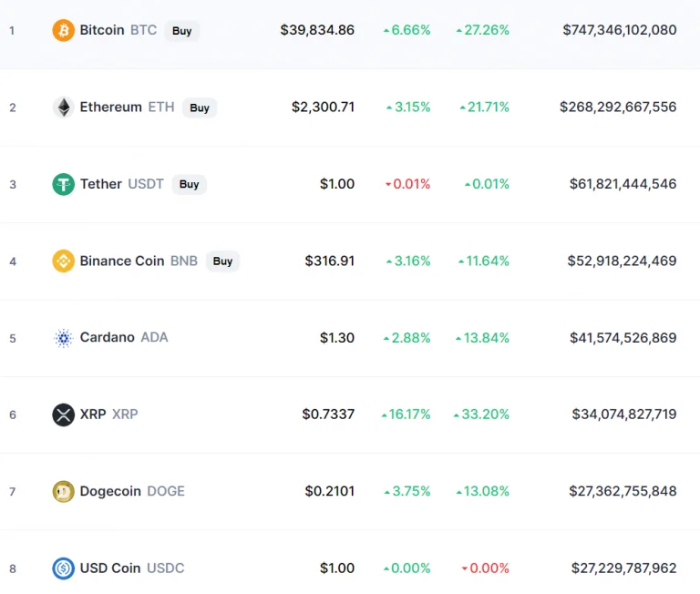Screen dimensions: 700x594
Task: Click the Buy button next to Bitcoin
Action: click(181, 31)
